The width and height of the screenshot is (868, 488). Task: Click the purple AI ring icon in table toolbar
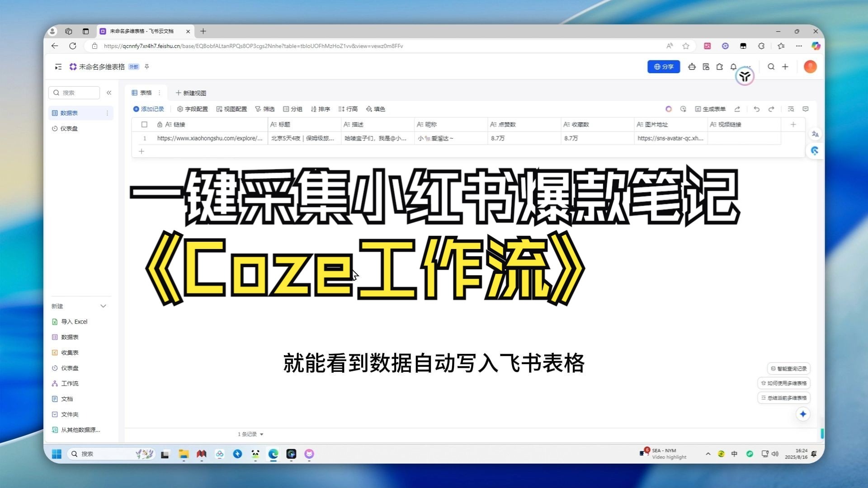tap(669, 109)
